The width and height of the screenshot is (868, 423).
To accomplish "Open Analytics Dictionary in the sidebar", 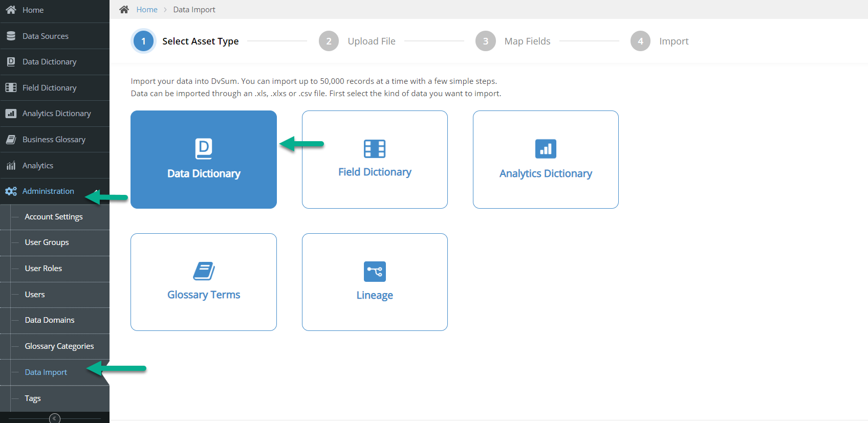I will 55,114.
